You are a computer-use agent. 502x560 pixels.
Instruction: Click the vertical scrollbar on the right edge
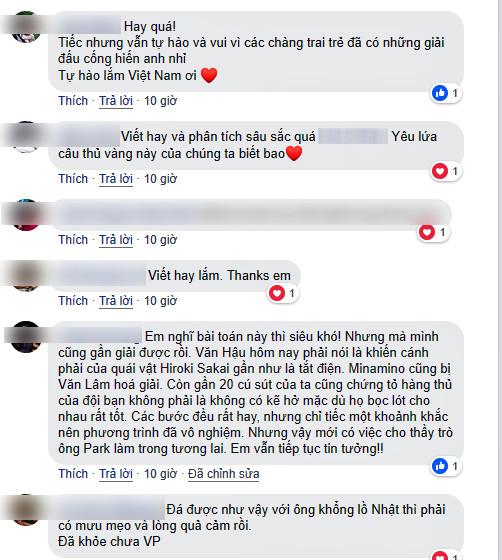(500, 280)
